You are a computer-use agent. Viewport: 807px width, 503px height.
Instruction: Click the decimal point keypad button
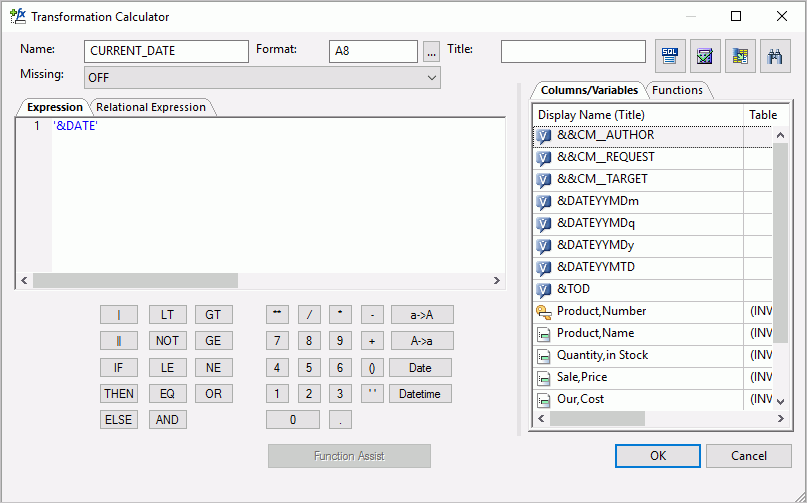(x=340, y=420)
